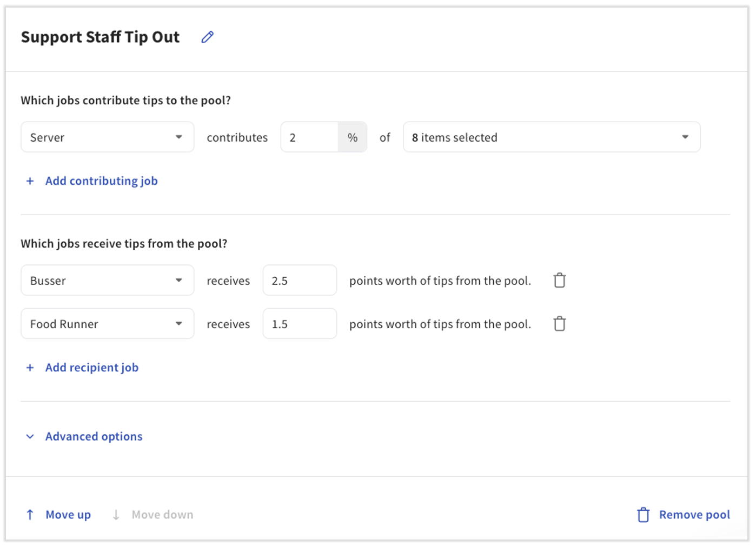
Task: Click the Add recipient job link
Action: [x=92, y=368]
